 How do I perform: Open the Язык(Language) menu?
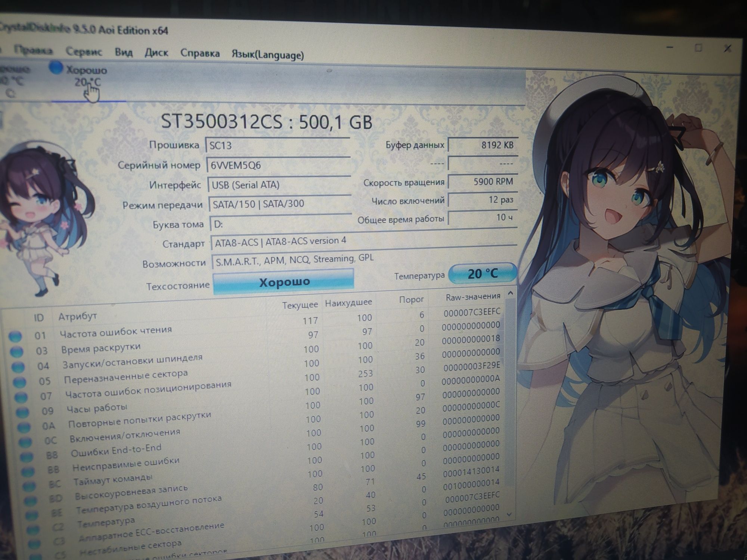pos(267,55)
